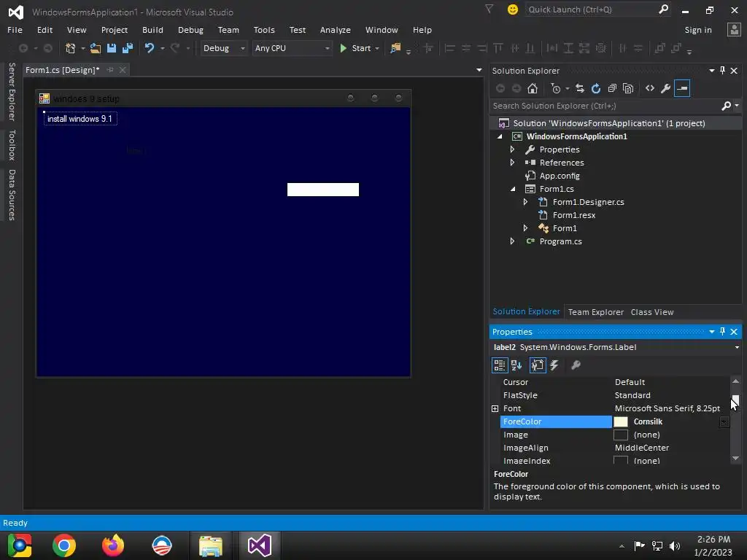Open the Data Sources side panel
This screenshot has height=560, width=747.
[12, 195]
